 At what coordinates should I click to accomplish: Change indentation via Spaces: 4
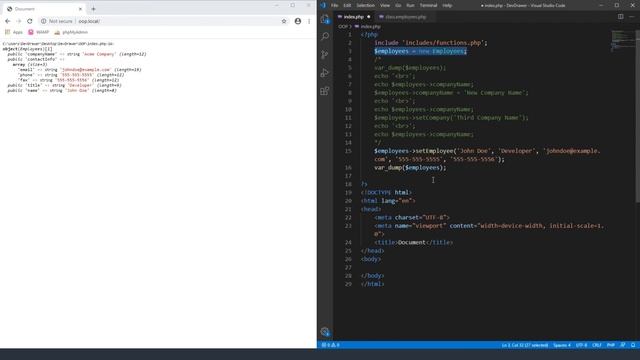(562, 345)
